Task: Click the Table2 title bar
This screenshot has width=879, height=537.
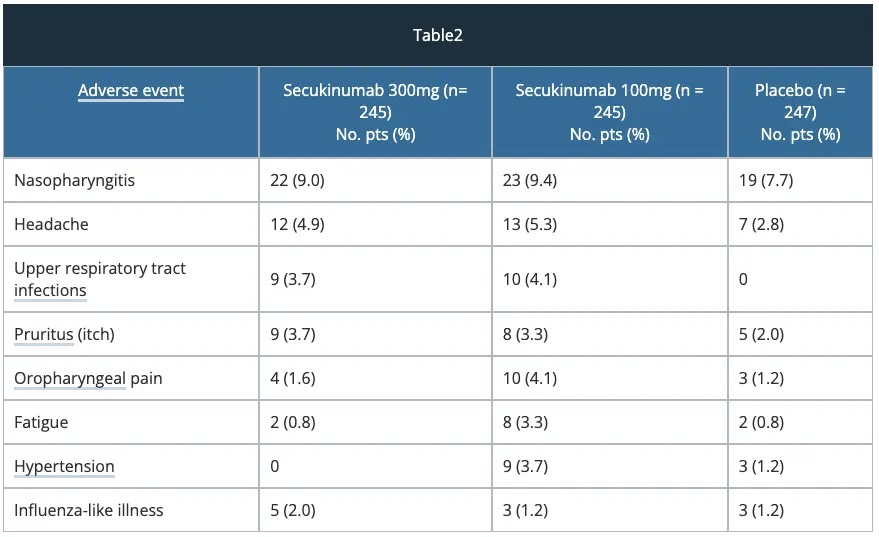Action: coord(438,35)
